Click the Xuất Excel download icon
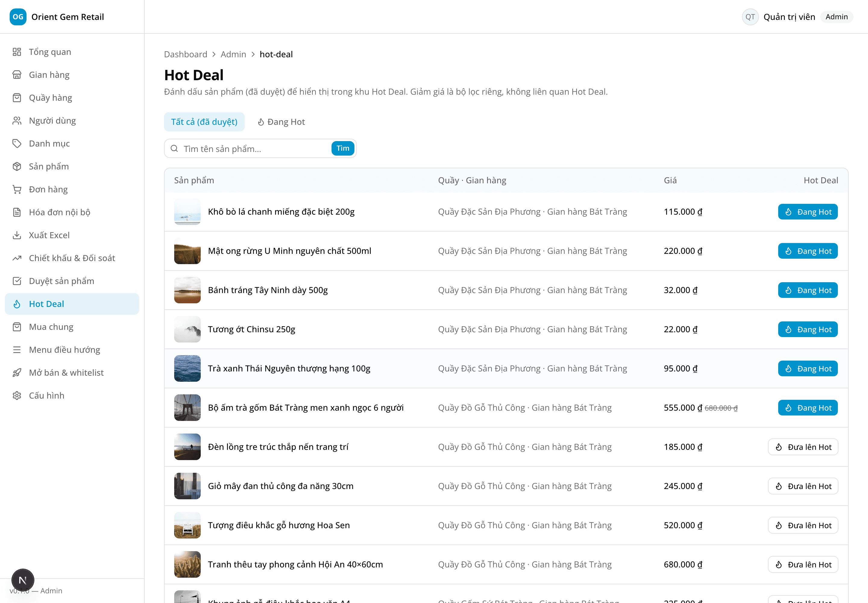Image resolution: width=868 pixels, height=603 pixels. pos(17,235)
